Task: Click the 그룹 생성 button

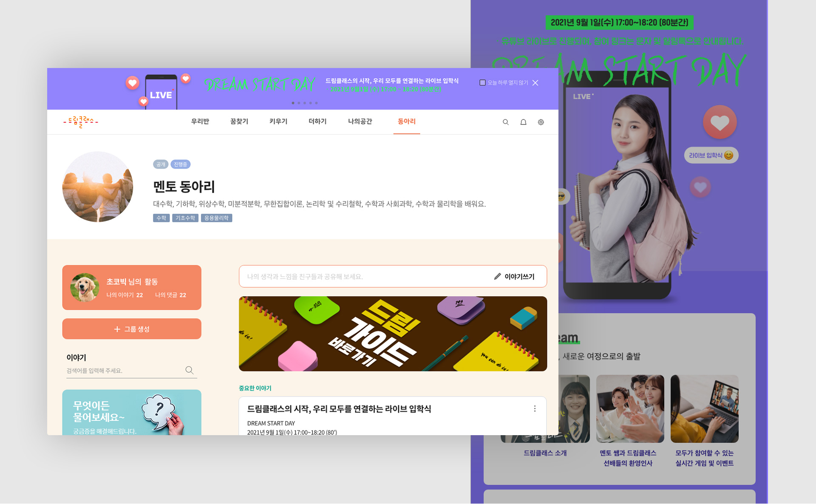Action: [132, 329]
